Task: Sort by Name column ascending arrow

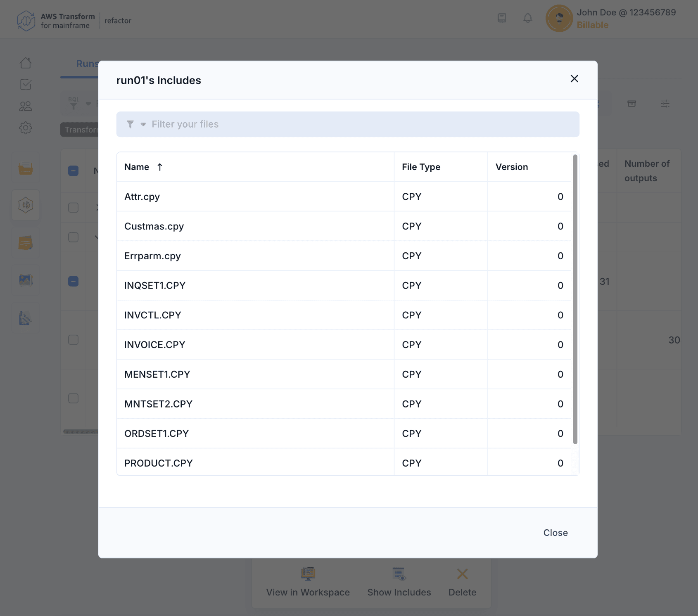Action: pyautogui.click(x=160, y=167)
